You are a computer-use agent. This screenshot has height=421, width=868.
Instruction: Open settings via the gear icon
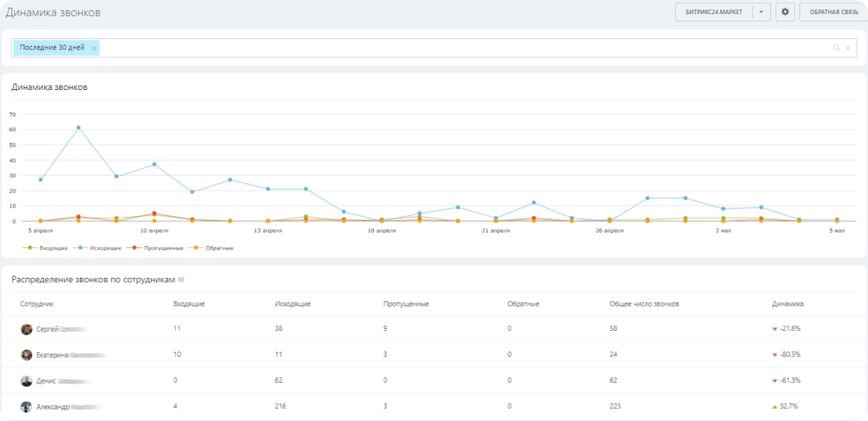click(785, 12)
